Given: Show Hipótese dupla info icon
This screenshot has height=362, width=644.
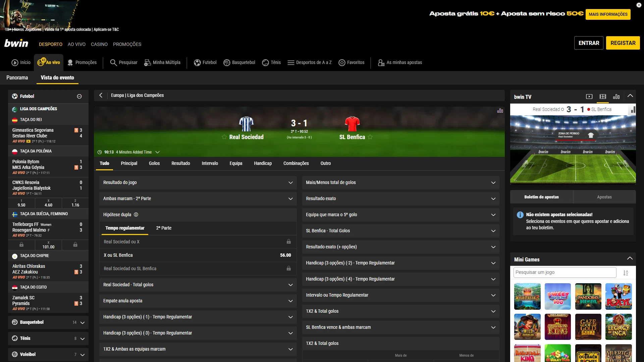Looking at the screenshot, I should (x=136, y=215).
